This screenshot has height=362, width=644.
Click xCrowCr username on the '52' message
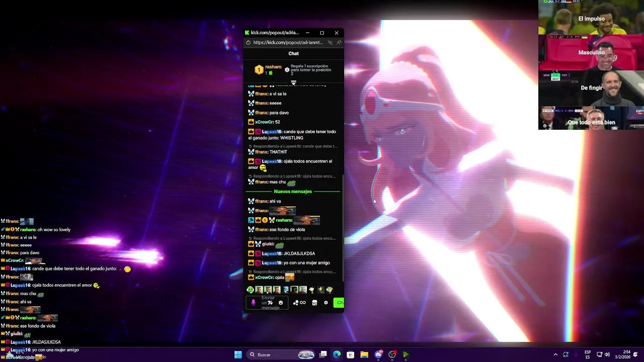pyautogui.click(x=264, y=122)
